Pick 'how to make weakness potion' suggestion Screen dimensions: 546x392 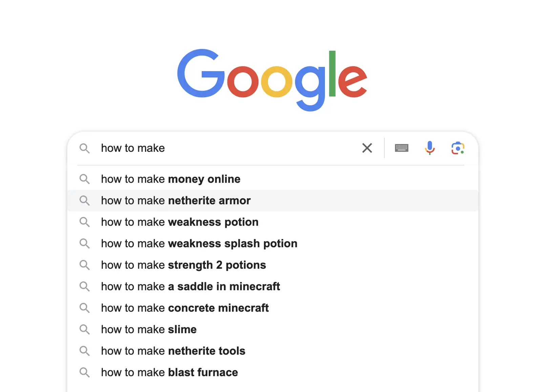tap(180, 222)
